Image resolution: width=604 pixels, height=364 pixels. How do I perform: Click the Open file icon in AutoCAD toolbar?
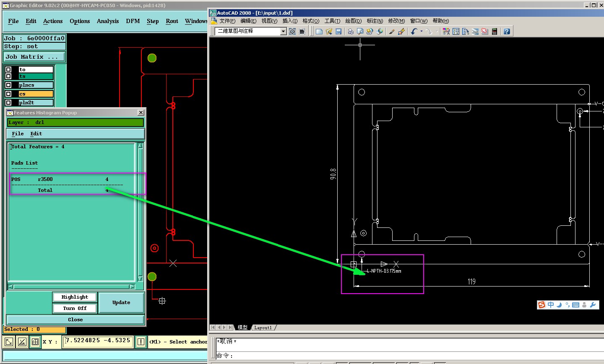click(329, 31)
